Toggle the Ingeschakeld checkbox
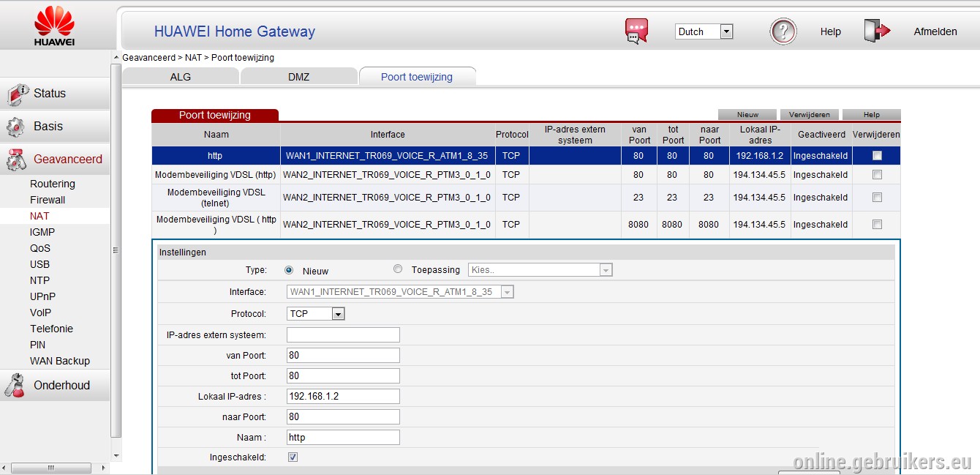980x475 pixels. click(x=293, y=457)
